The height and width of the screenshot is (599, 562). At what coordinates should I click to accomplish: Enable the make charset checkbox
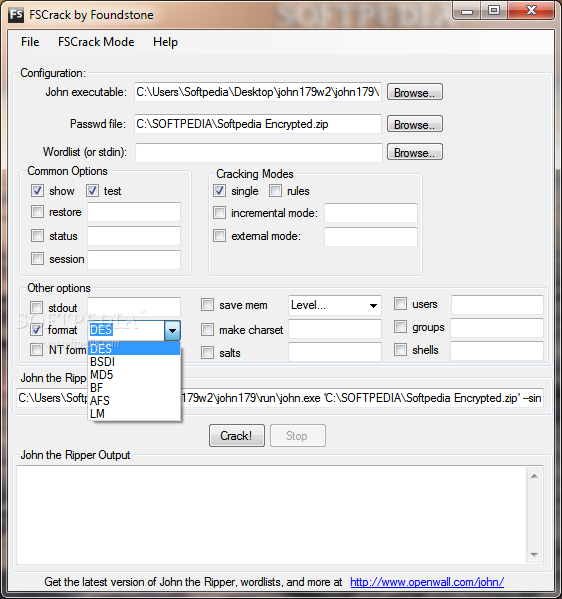click(x=207, y=330)
